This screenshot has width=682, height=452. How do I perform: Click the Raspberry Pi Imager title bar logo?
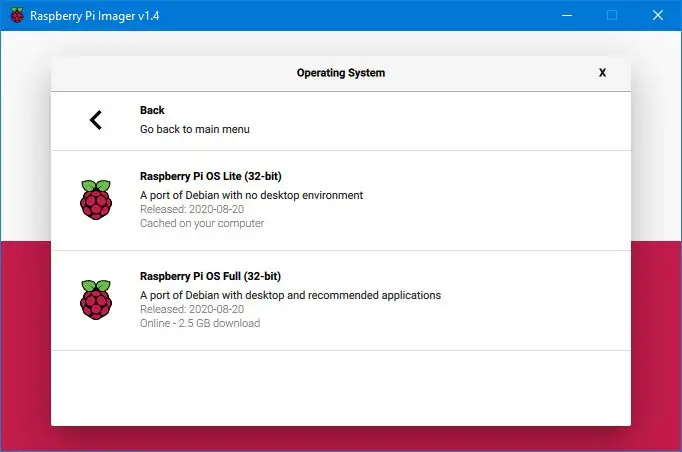click(x=17, y=15)
